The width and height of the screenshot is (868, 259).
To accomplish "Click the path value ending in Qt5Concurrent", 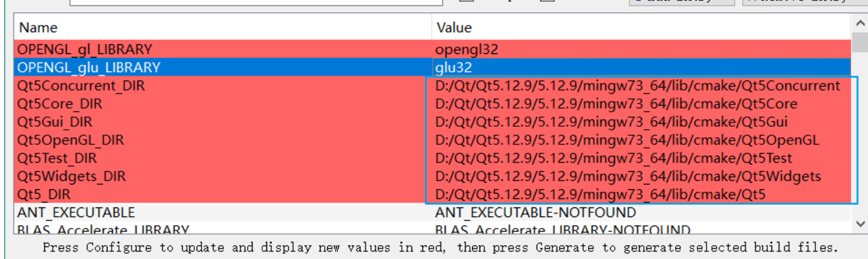I will click(638, 86).
